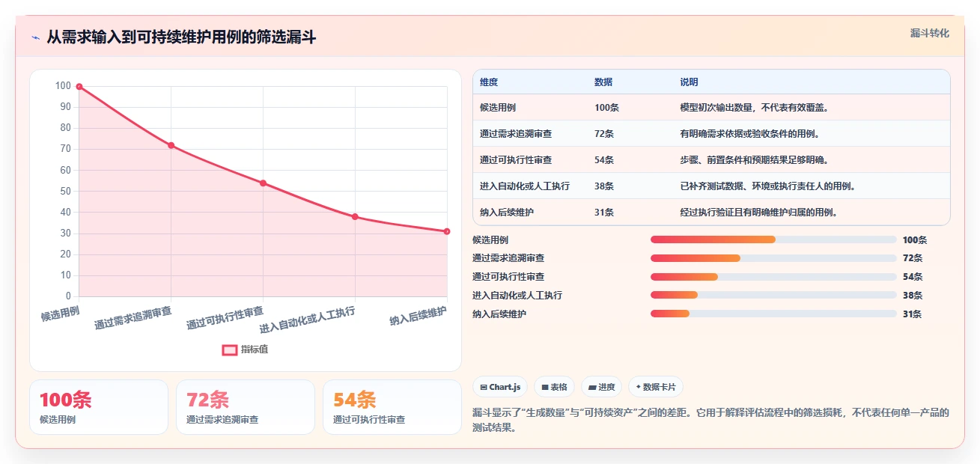The width and height of the screenshot is (980, 464).
Task: Click the 50 tick on the chart y-axis
Action: [x=66, y=192]
